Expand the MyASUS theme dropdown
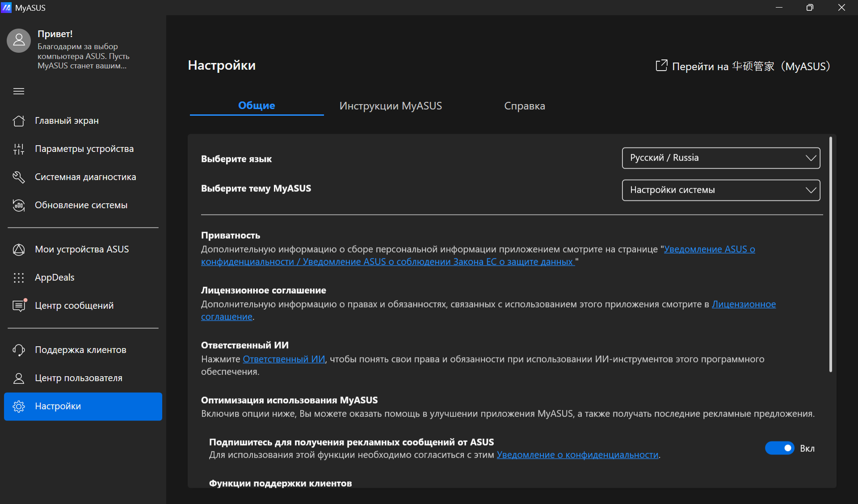Screen dimensions: 858x504 (720, 190)
